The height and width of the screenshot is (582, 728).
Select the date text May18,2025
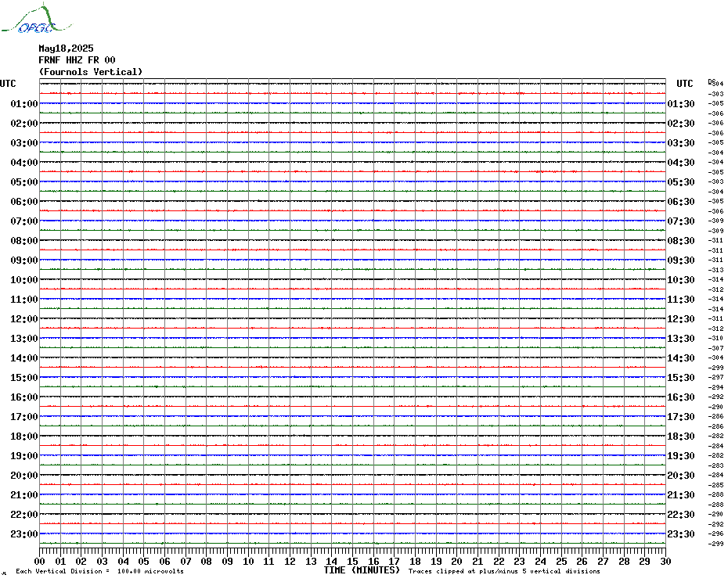(66, 48)
